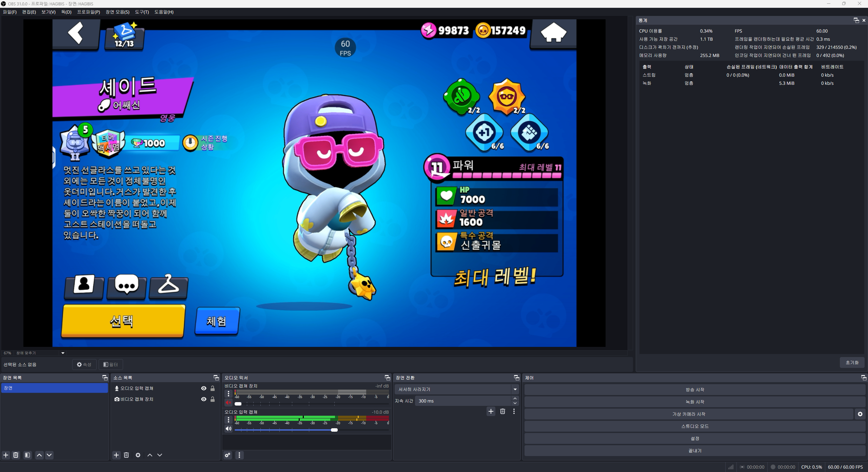Viewport: 868px width, 472px height.
Task: Open the 프로파일(P) menu
Action: coord(88,12)
